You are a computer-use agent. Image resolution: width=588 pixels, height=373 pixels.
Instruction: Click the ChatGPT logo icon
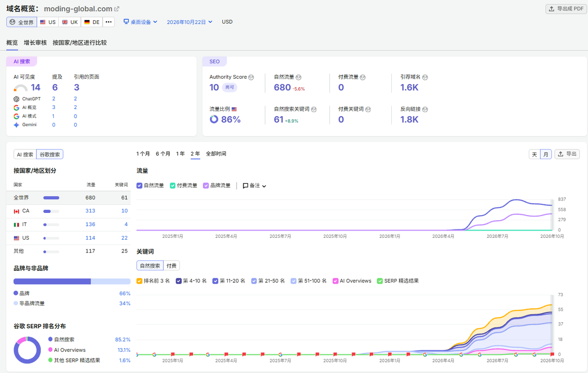pos(17,99)
